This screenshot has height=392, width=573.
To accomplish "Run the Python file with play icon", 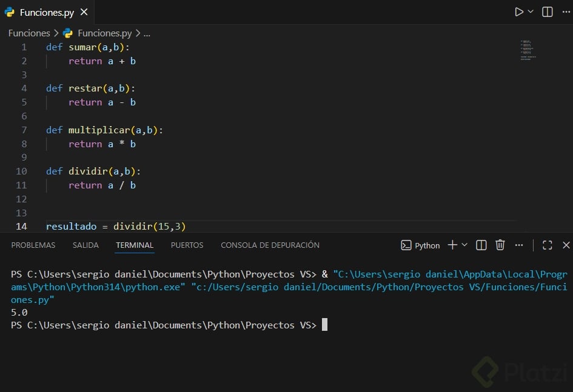I will point(518,12).
